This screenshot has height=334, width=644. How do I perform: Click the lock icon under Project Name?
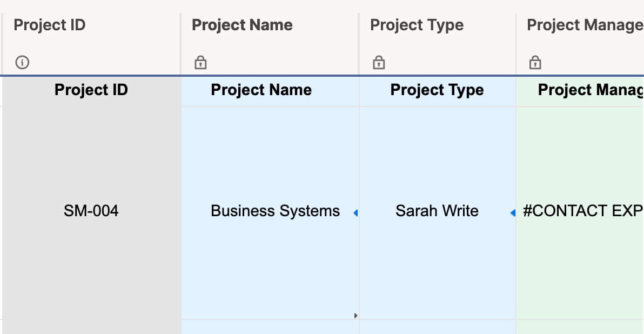200,62
